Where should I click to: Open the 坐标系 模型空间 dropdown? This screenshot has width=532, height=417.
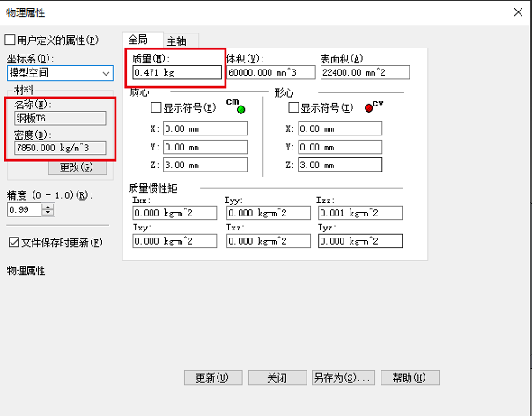click(105, 73)
